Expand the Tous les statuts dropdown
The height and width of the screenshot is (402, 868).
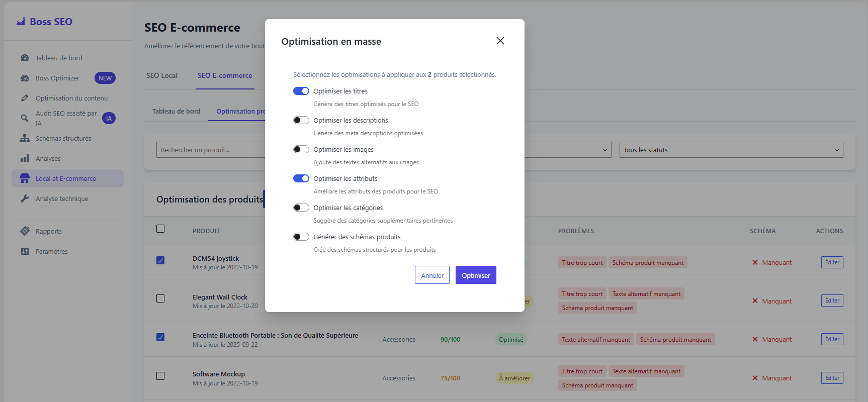click(731, 150)
